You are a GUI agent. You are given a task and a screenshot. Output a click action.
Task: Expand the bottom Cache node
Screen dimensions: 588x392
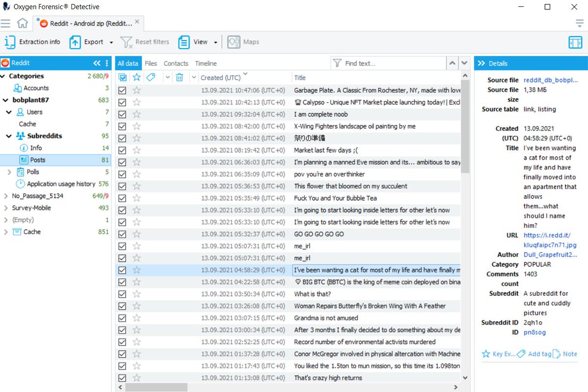click(x=6, y=232)
